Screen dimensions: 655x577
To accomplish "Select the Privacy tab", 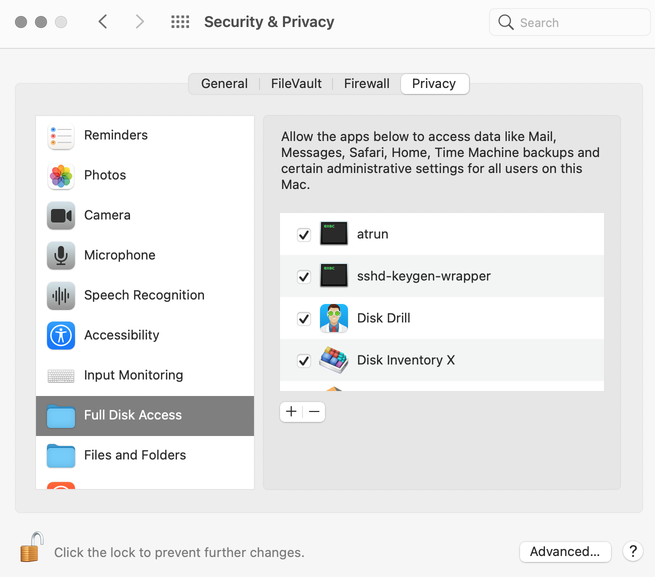I will pyautogui.click(x=434, y=84).
